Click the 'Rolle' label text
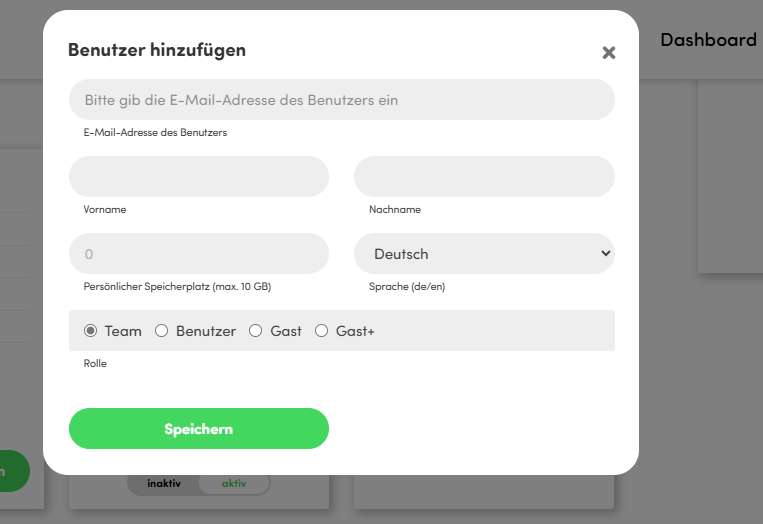Screen dimensions: 763x524 (x=95, y=363)
